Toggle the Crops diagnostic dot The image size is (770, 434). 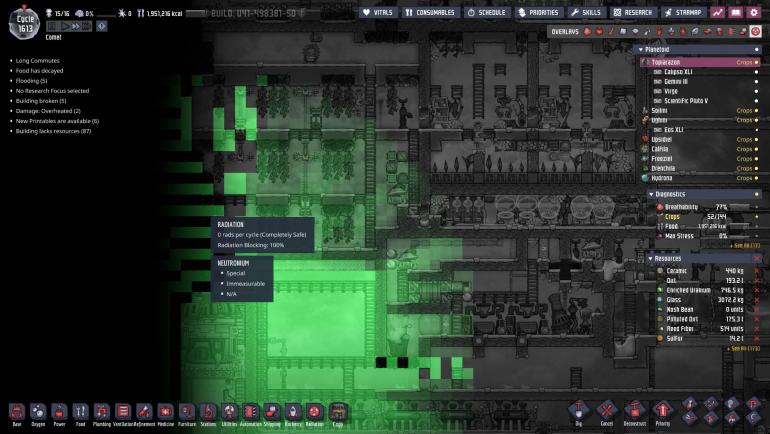(757, 217)
